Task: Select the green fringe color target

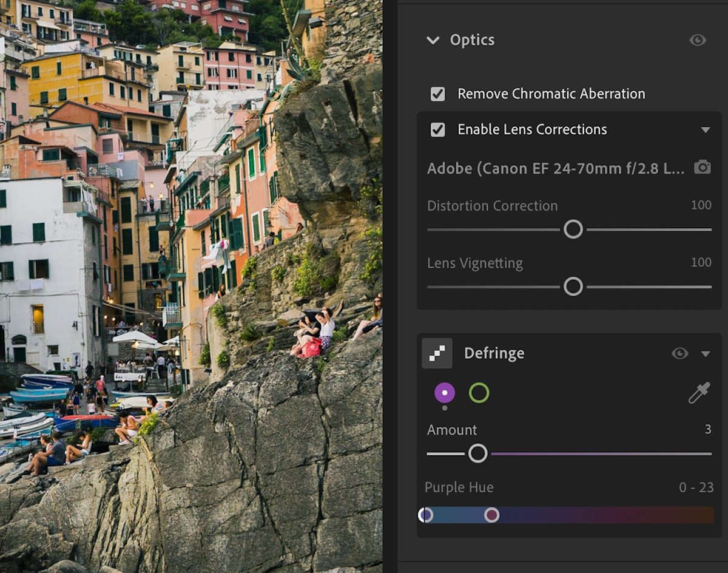Action: pos(480,393)
